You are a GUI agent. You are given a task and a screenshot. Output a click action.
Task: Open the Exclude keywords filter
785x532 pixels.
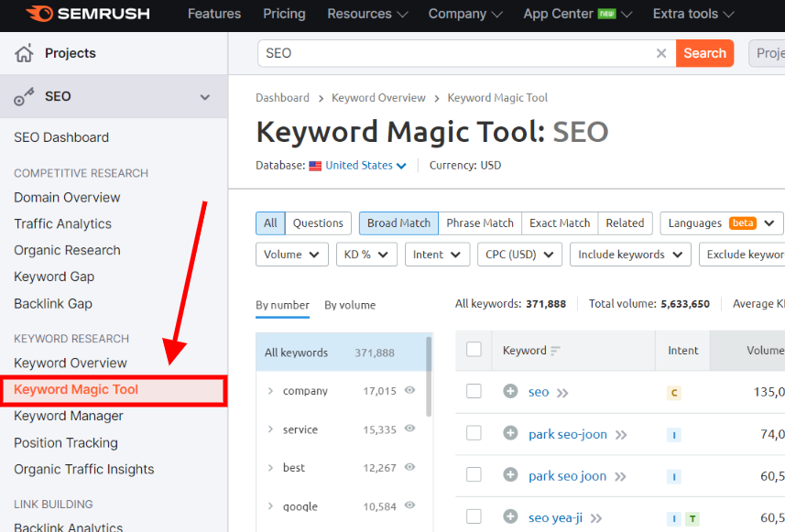click(x=742, y=255)
